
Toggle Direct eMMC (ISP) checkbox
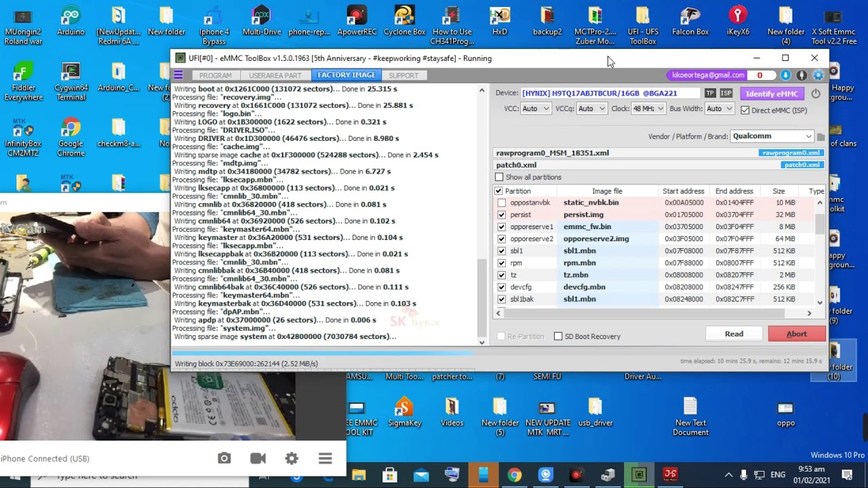745,110
